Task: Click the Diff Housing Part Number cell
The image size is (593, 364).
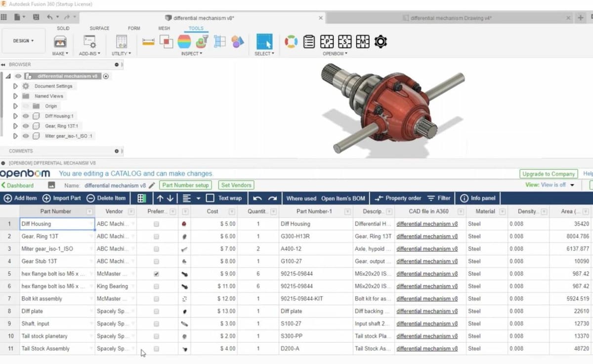Action: click(x=57, y=224)
